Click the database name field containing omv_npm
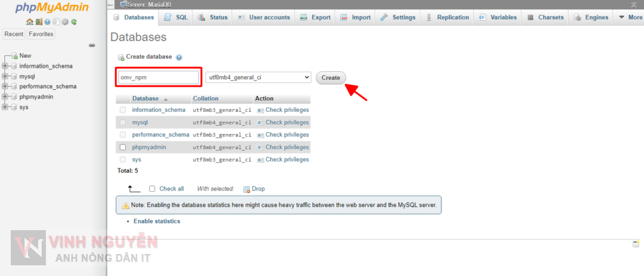The height and width of the screenshot is (276, 644). pos(158,77)
